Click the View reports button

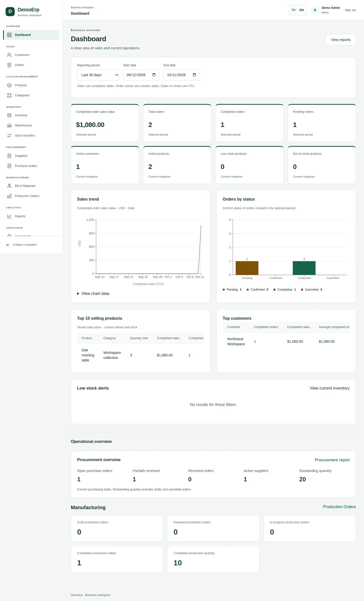pyautogui.click(x=341, y=40)
